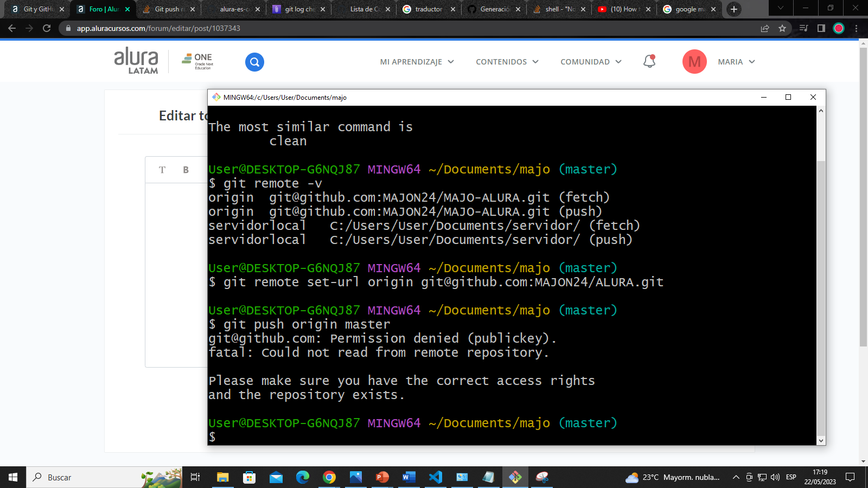Image resolution: width=868 pixels, height=488 pixels.
Task: Expand the CONTENIDOS dropdown
Action: click(x=507, y=62)
